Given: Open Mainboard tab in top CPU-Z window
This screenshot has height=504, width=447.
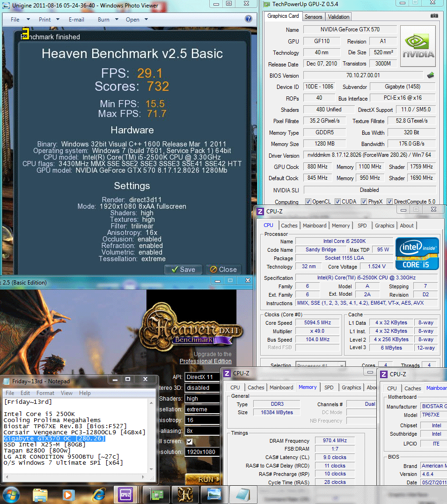Looking at the screenshot, I should 315,226.
